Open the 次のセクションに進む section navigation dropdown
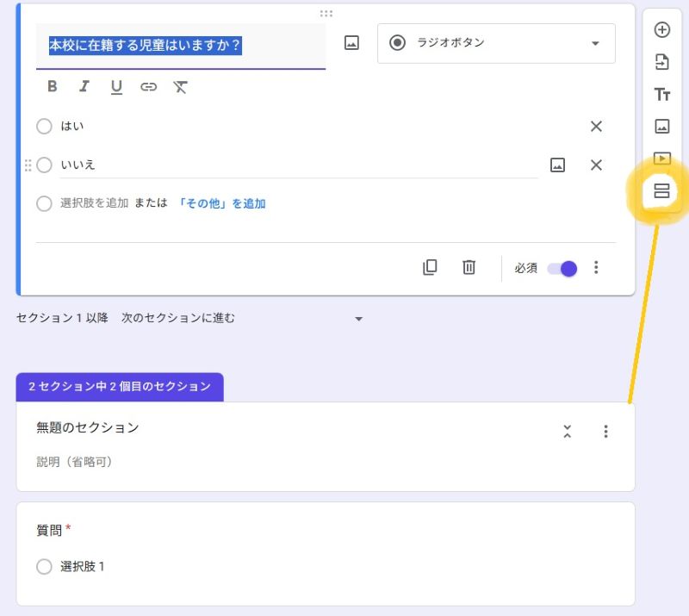The height and width of the screenshot is (616, 689). coord(242,318)
